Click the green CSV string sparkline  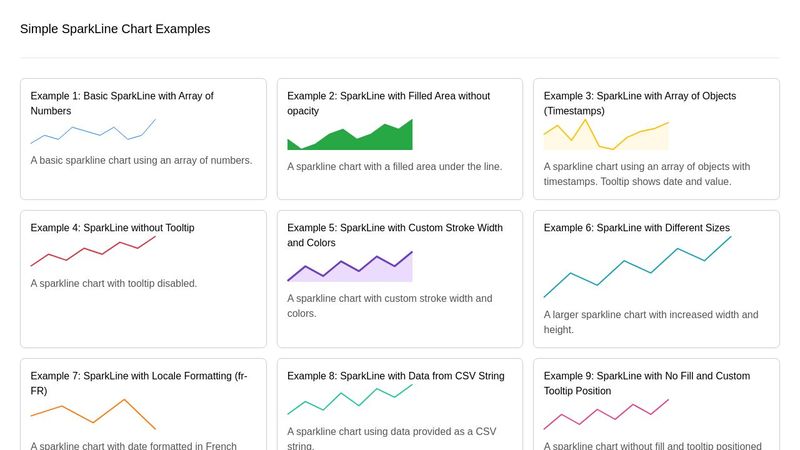pos(350,399)
